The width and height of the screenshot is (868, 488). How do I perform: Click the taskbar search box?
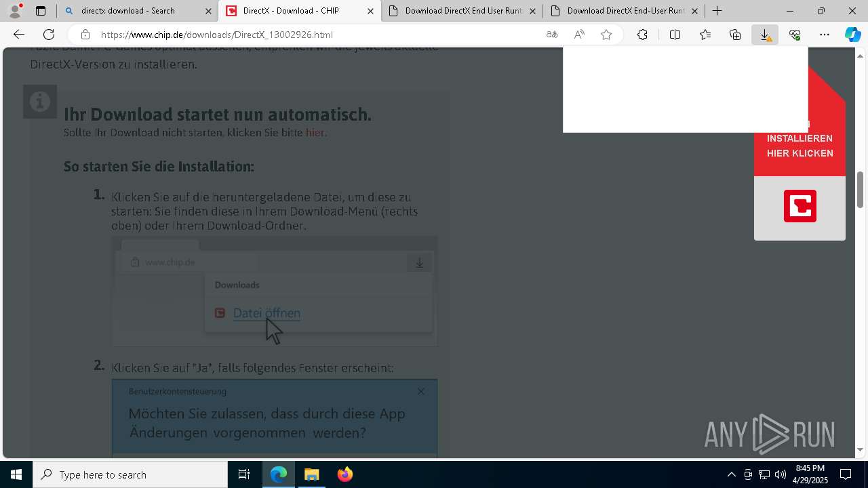pyautogui.click(x=130, y=474)
